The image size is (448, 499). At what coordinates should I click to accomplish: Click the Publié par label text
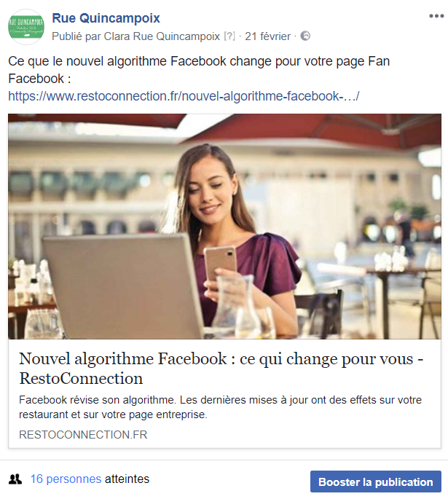click(x=76, y=36)
